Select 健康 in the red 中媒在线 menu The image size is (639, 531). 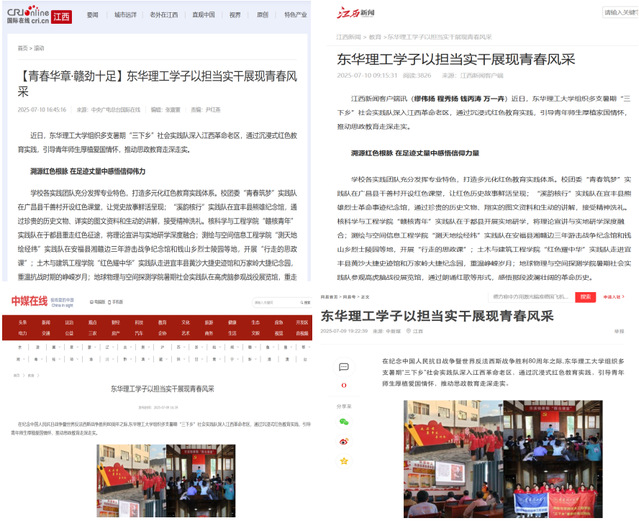[x=232, y=322]
